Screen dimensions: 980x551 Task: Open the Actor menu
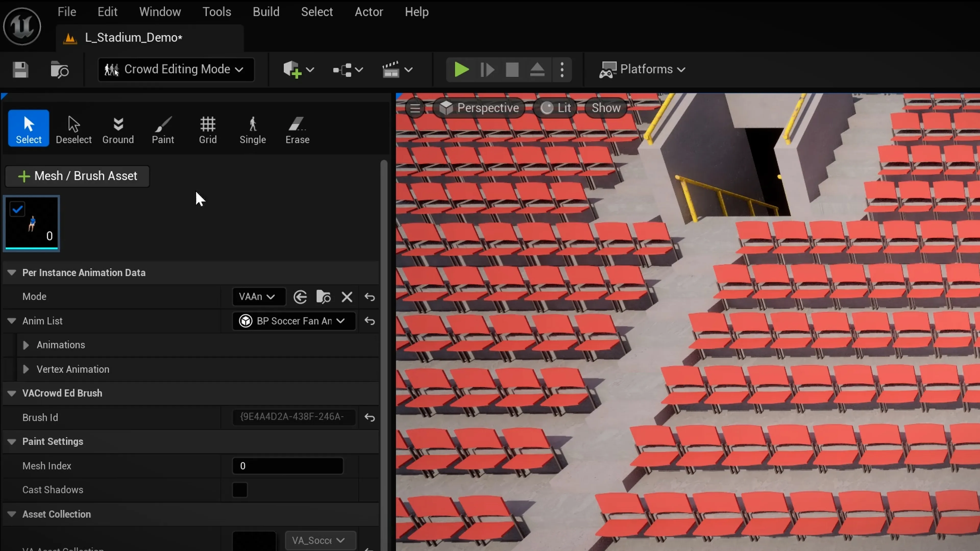point(369,11)
